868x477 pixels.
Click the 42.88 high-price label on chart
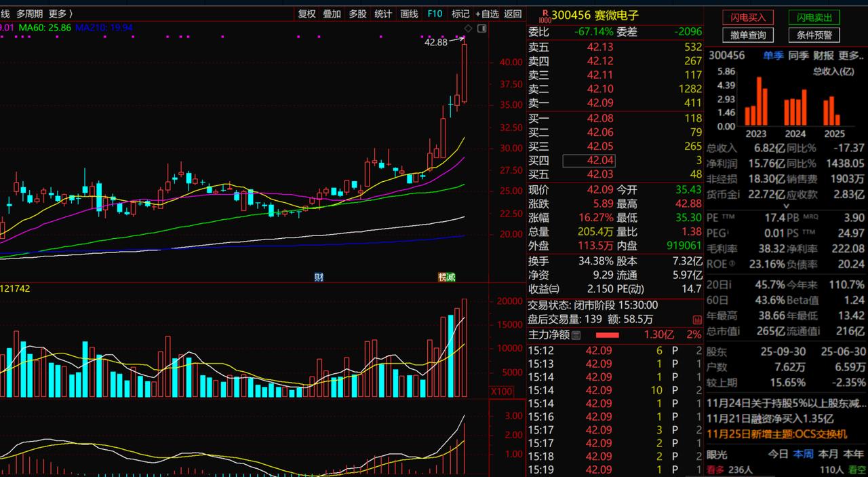click(x=435, y=42)
